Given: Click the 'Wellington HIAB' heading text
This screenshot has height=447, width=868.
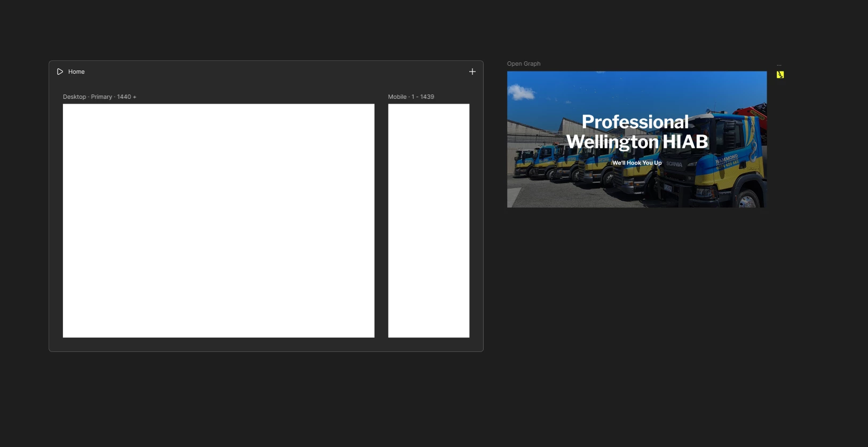Looking at the screenshot, I should [x=637, y=142].
